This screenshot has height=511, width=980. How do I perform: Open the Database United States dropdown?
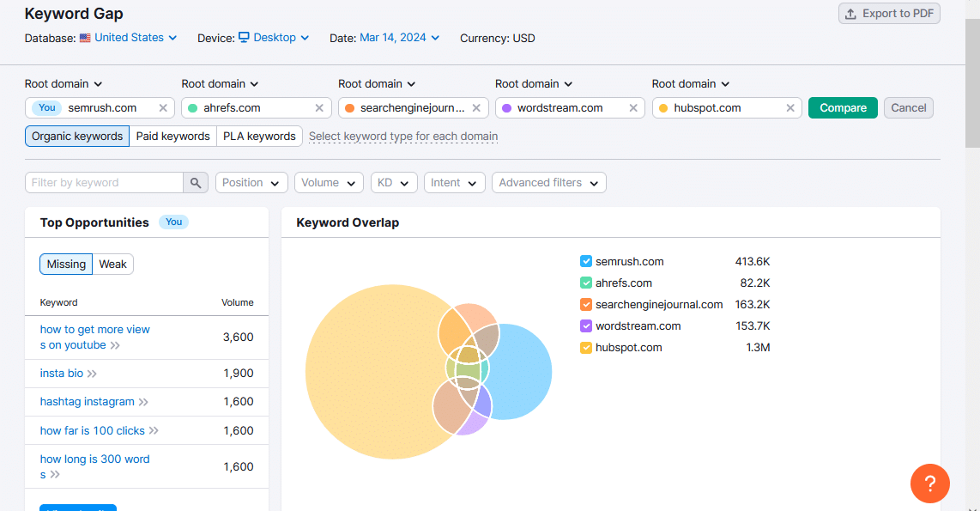click(x=136, y=38)
